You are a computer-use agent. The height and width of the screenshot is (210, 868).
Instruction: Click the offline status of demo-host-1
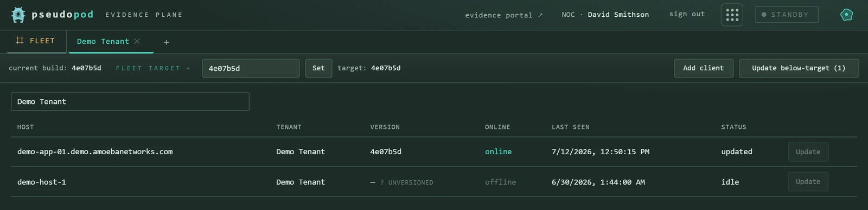tap(500, 182)
